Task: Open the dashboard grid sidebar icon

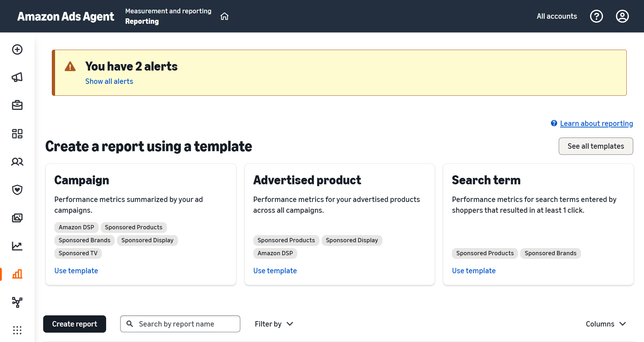Action: (17, 134)
